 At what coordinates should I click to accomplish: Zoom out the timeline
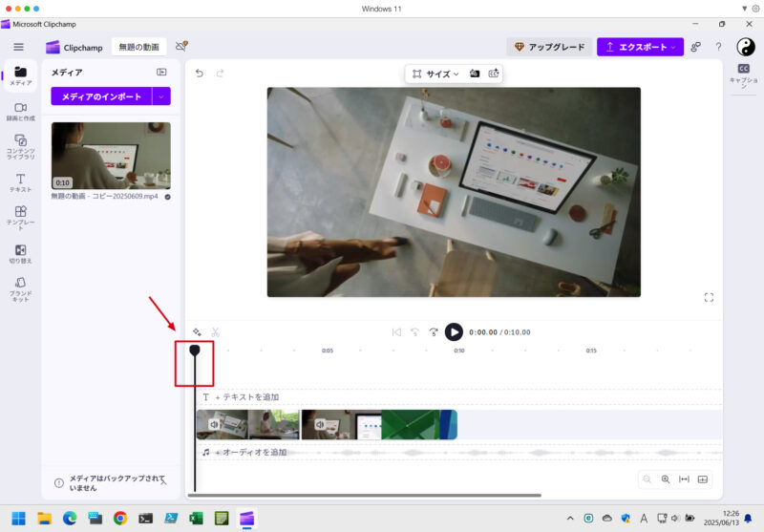pyautogui.click(x=647, y=479)
